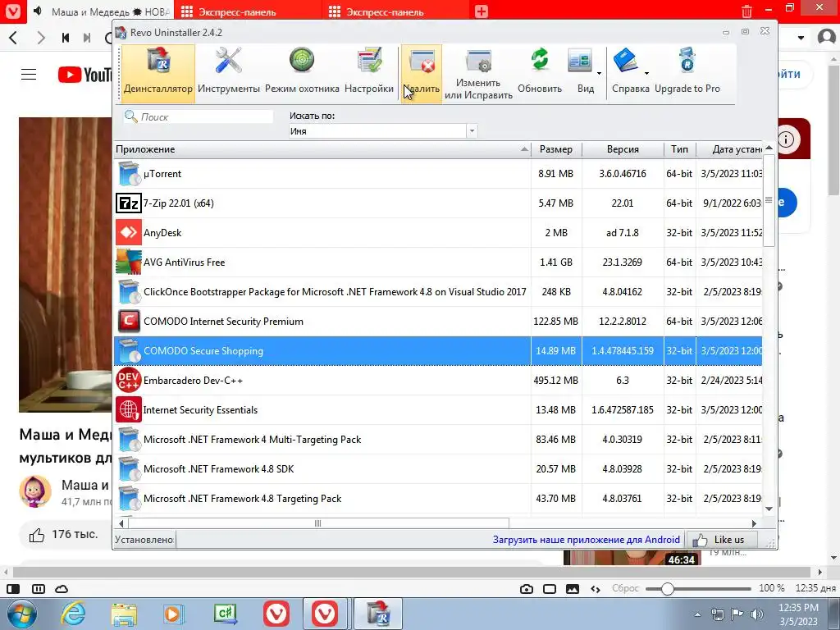
Task: Click the rewind history navigation button
Action: 66,38
